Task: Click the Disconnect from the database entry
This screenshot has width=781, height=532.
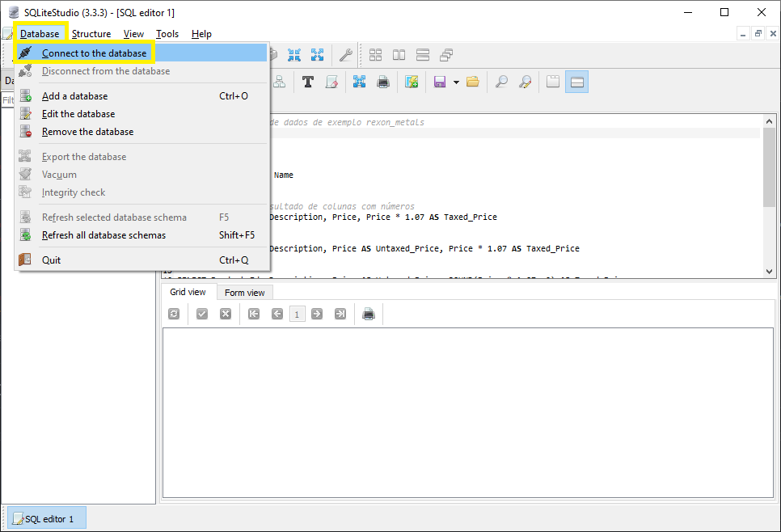Action: tap(142, 71)
